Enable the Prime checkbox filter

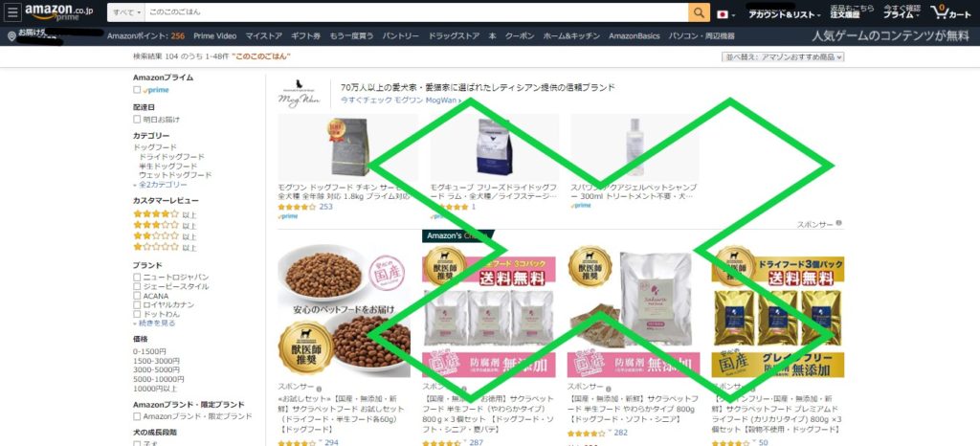tap(137, 90)
